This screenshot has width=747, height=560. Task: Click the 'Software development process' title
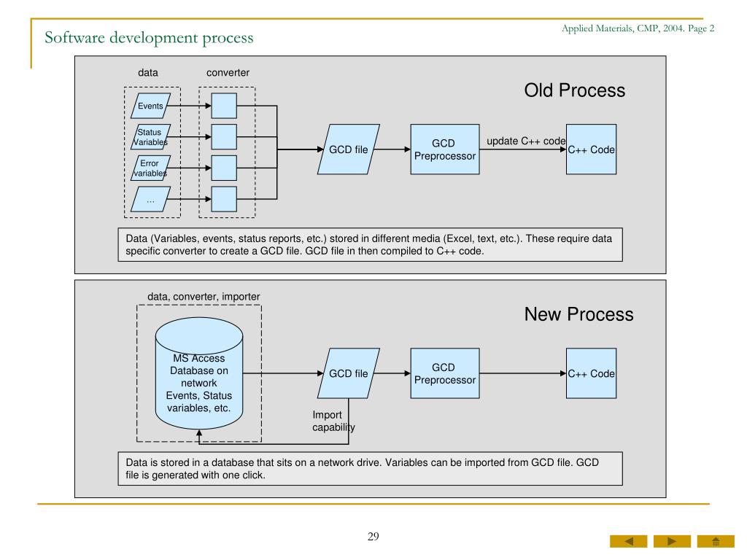[149, 38]
